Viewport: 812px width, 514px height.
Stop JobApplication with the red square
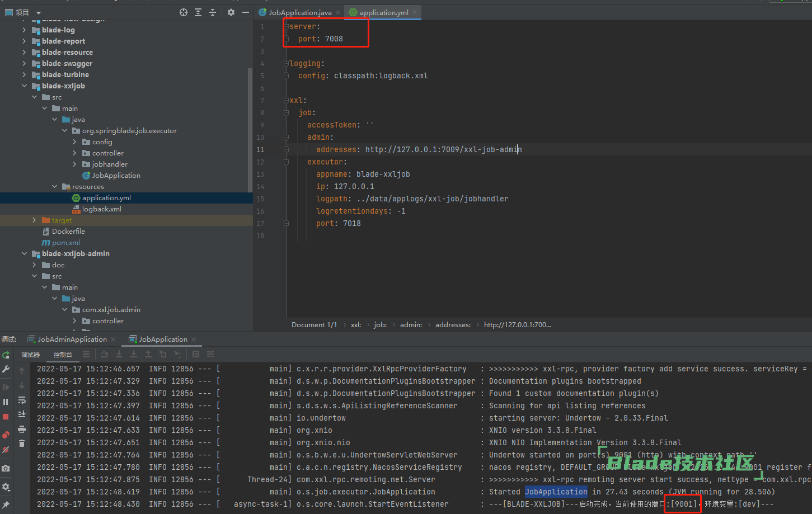6,417
